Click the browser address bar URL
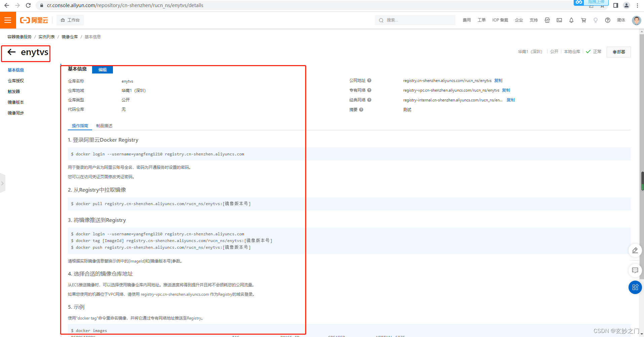The image size is (644, 337). pyautogui.click(x=125, y=5)
